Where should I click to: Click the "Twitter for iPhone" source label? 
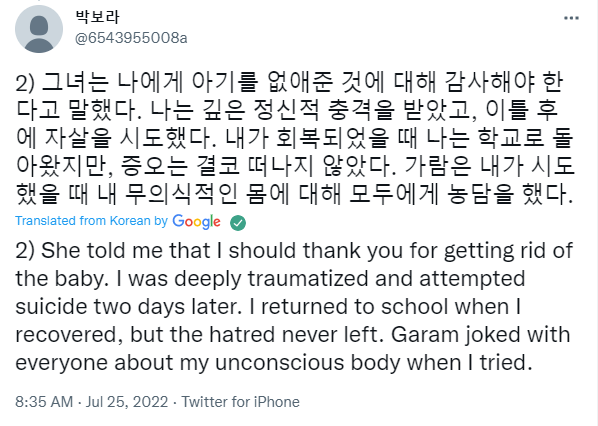click(x=240, y=402)
